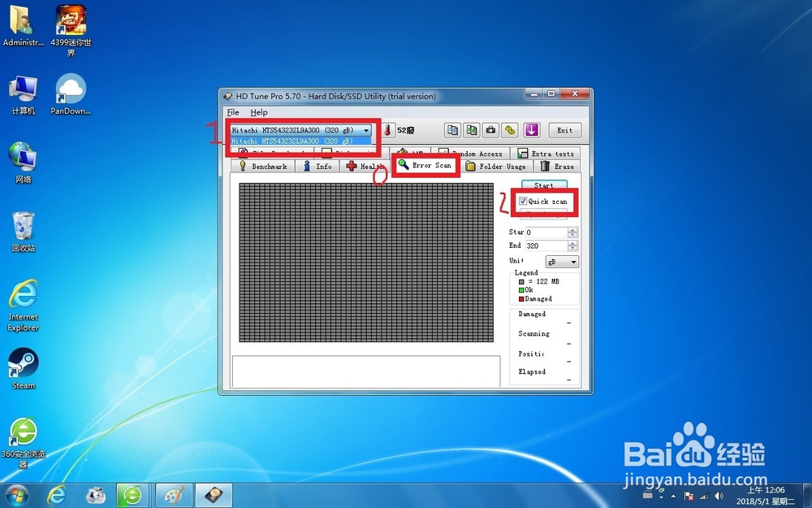The width and height of the screenshot is (812, 508).
Task: Open the Folder Usage tab
Action: [x=495, y=167]
